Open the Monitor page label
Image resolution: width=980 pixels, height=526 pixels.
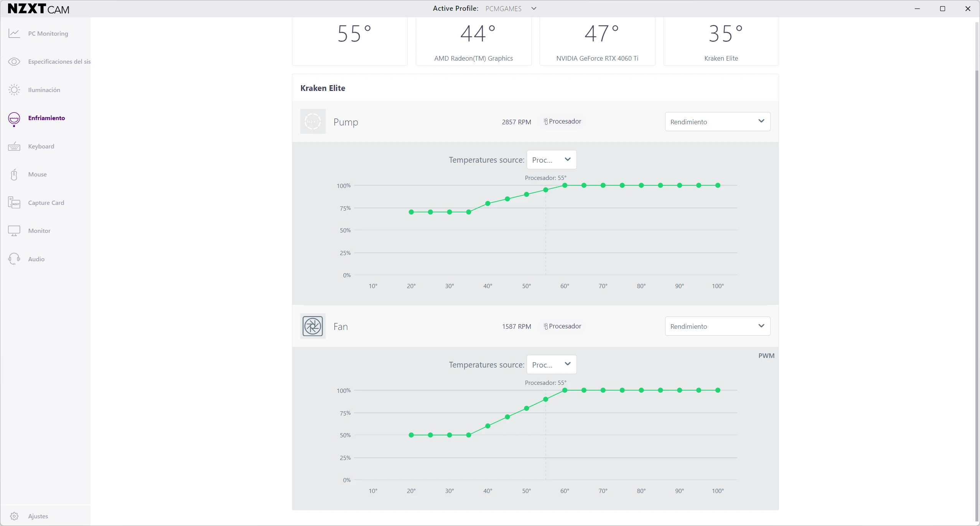coord(39,231)
